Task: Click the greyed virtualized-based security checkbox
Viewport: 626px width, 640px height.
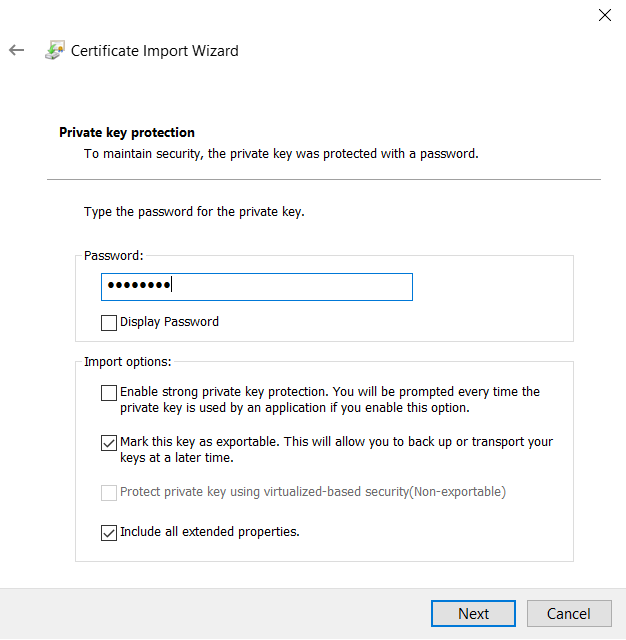Action: point(109,493)
